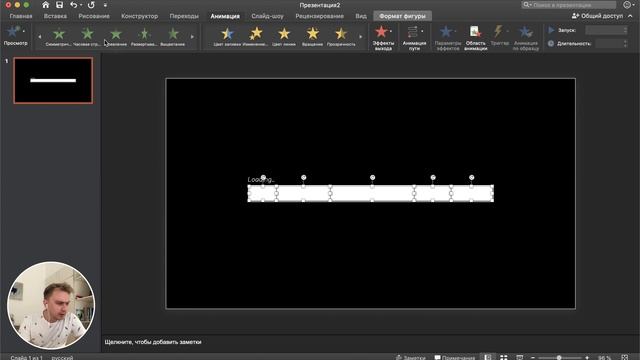
Task: Adjust the zoom slider handle
Action: (559, 358)
